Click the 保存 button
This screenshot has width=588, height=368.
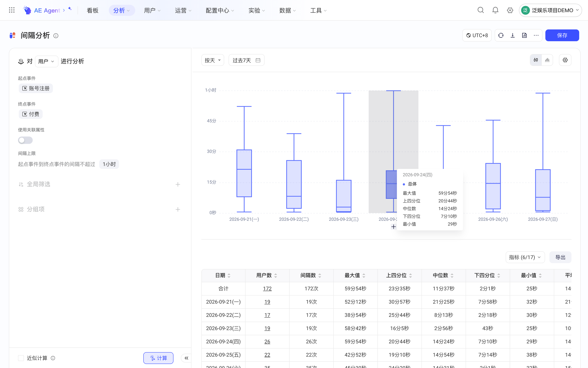[562, 35]
